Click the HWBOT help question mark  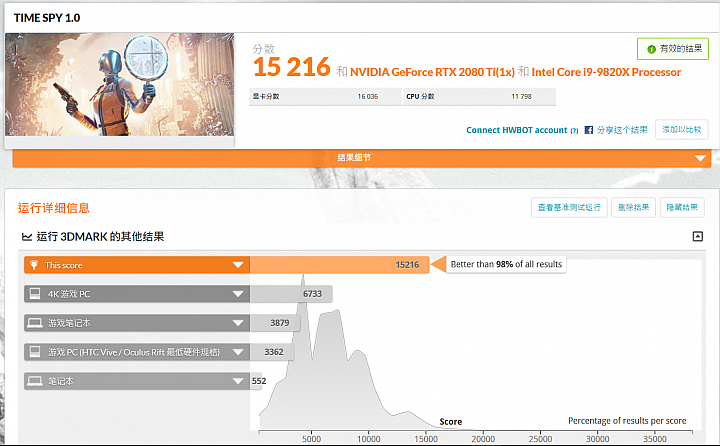[x=574, y=131]
